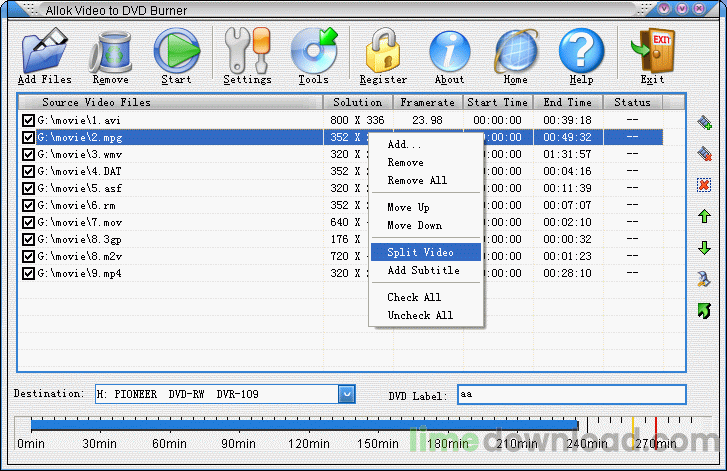This screenshot has width=727, height=471.
Task: Click the DVD Label text field
Action: pos(571,394)
